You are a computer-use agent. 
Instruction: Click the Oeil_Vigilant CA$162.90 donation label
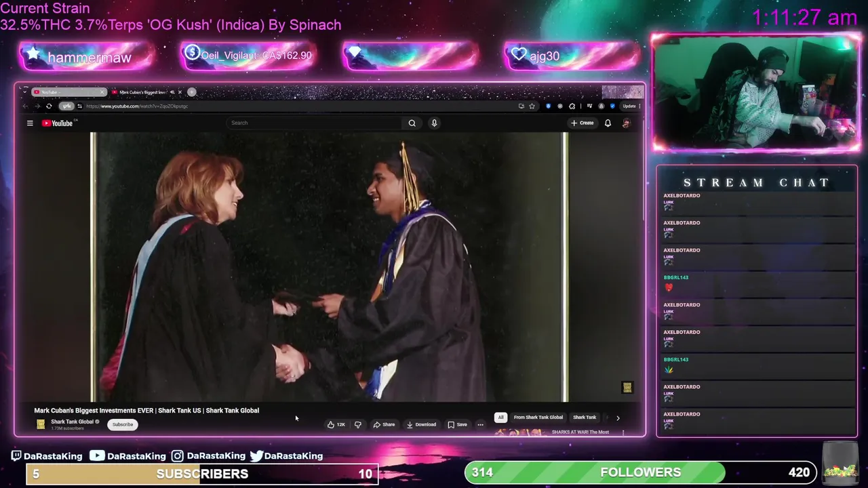click(256, 56)
